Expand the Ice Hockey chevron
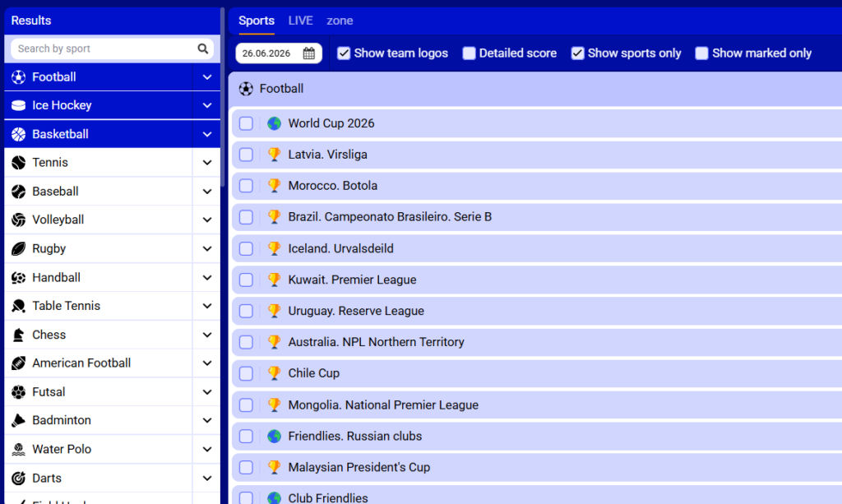Viewport: 842px width, 504px height. pyautogui.click(x=206, y=106)
